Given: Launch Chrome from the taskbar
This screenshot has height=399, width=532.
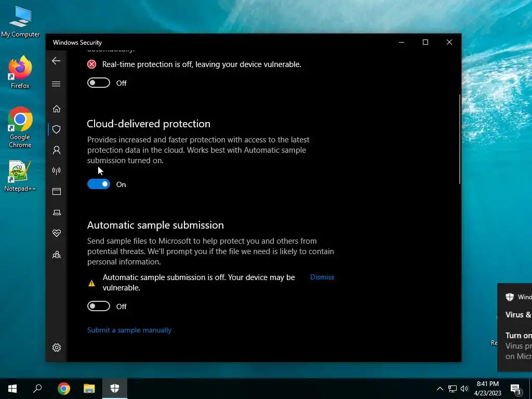Looking at the screenshot, I should [64, 389].
